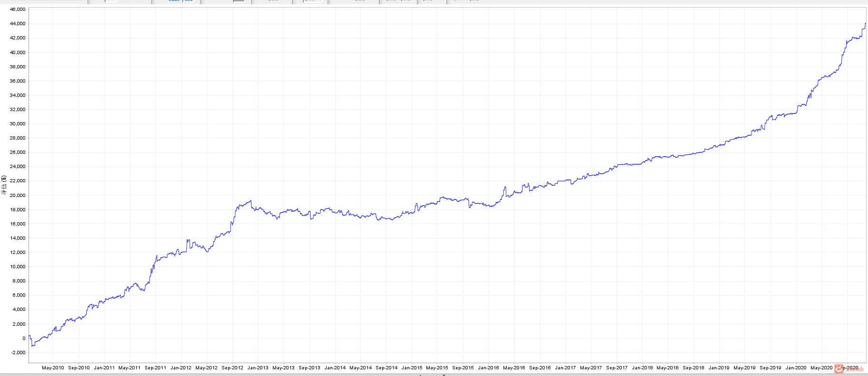Click the "28,000" vertical axis label
The height and width of the screenshot is (376, 868).
click(x=18, y=138)
